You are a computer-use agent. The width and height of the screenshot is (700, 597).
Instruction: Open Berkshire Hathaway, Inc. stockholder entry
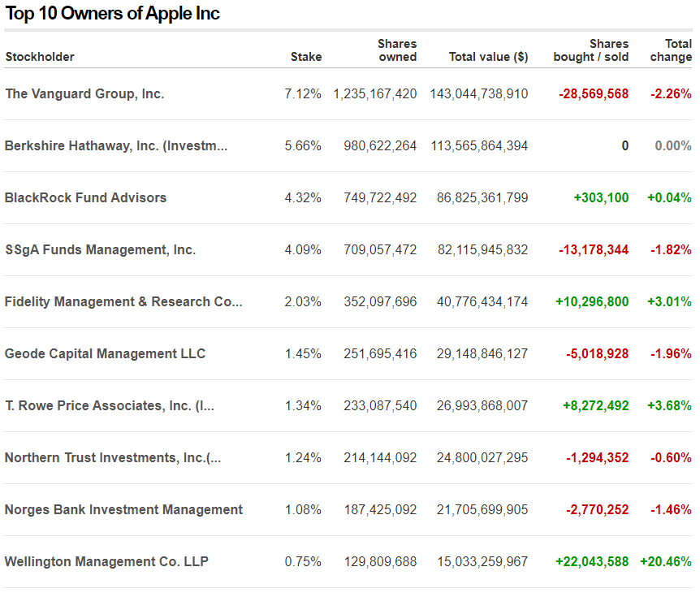pyautogui.click(x=116, y=145)
